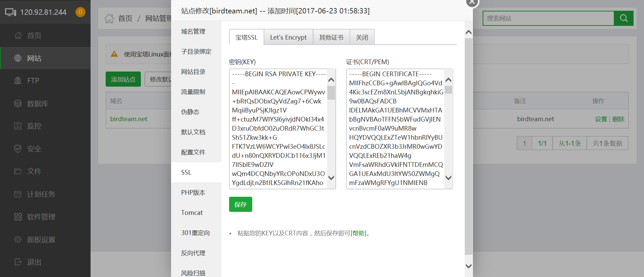Click the green search magnifier button
Screen dimensions: 644x277
click(x=624, y=18)
